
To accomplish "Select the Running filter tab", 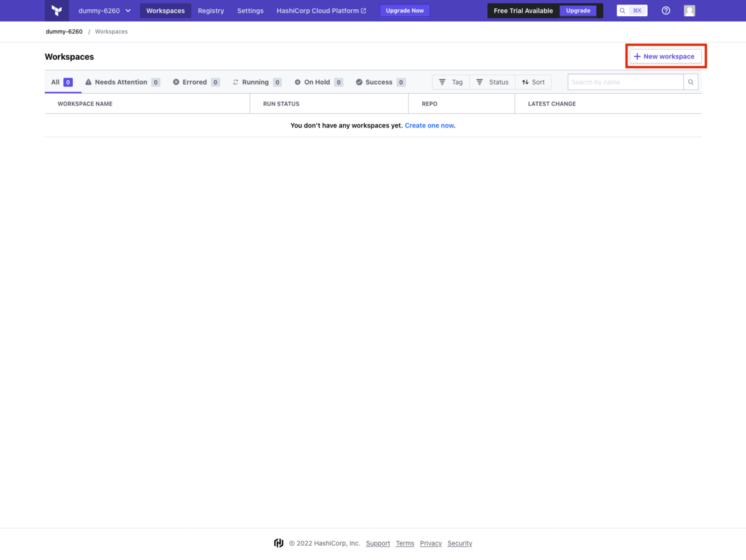I will tap(257, 82).
